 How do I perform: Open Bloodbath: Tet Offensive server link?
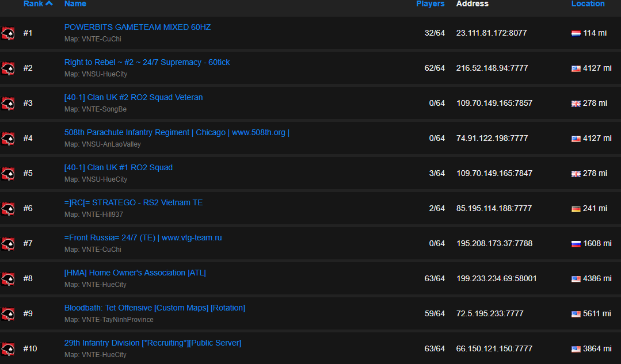(x=154, y=308)
